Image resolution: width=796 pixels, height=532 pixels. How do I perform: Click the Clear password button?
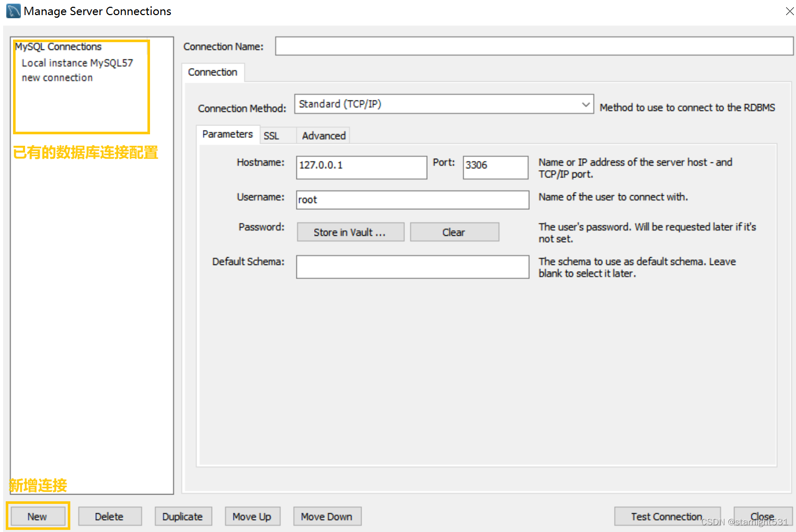(454, 232)
